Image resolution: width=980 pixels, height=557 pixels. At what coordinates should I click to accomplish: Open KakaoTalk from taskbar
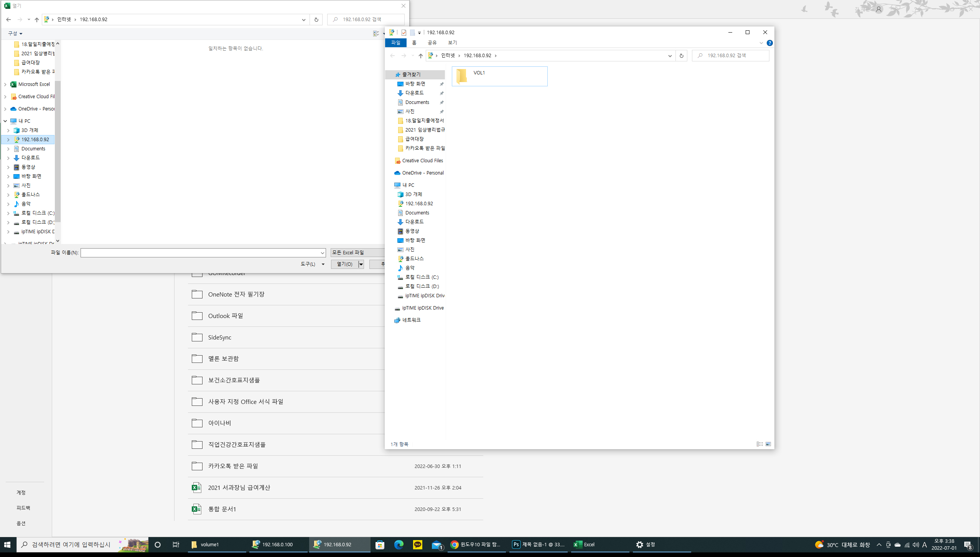418,544
